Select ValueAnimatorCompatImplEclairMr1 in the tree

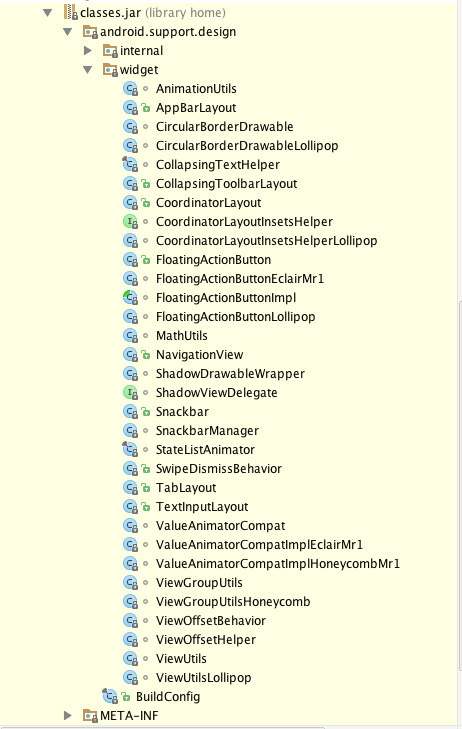tap(259, 544)
